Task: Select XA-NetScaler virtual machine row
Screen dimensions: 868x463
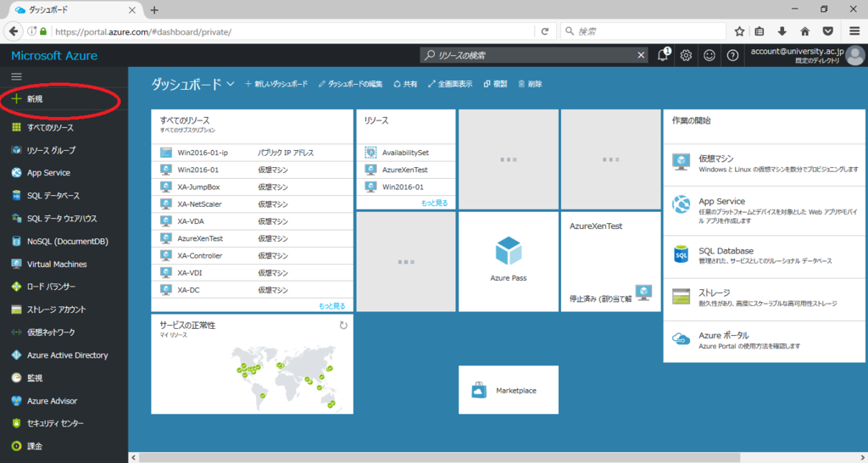Action: [252, 204]
